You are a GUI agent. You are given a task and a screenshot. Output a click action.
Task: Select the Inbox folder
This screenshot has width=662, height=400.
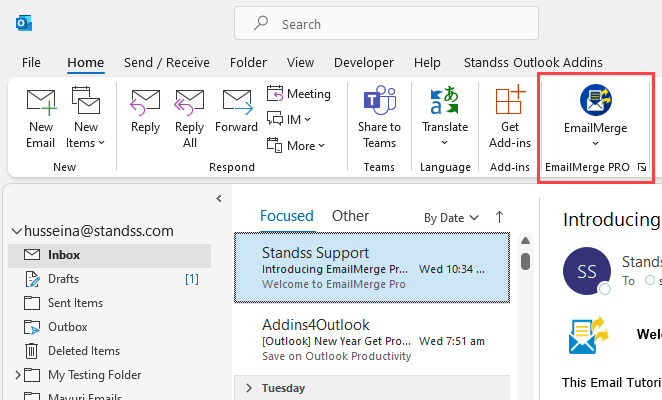click(109, 255)
